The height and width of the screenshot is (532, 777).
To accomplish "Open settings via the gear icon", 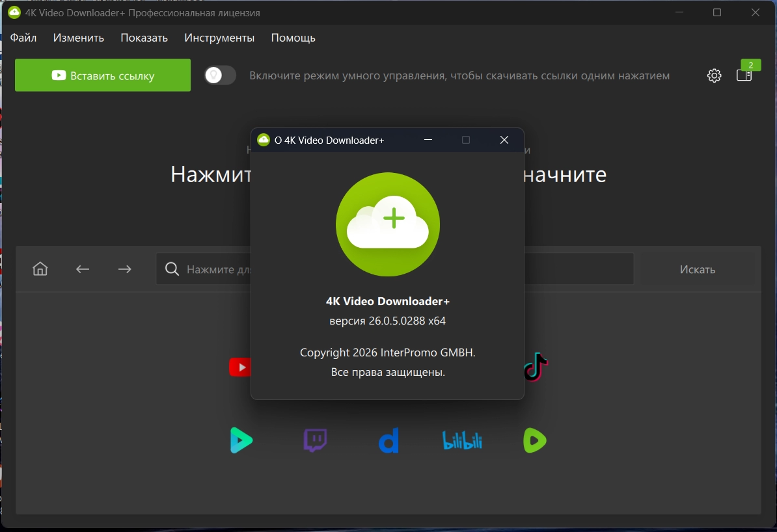I will pyautogui.click(x=714, y=75).
